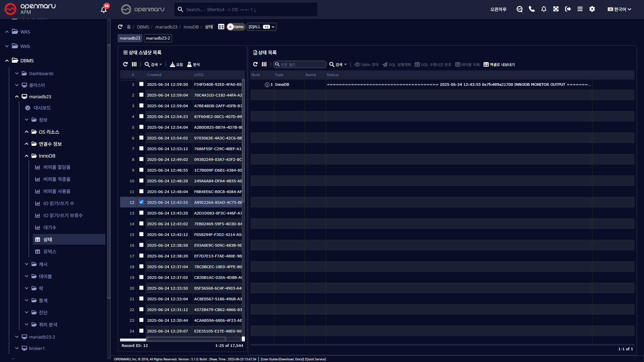
Task: Check the checkbox for snapshot row 18
Action: click(141, 266)
